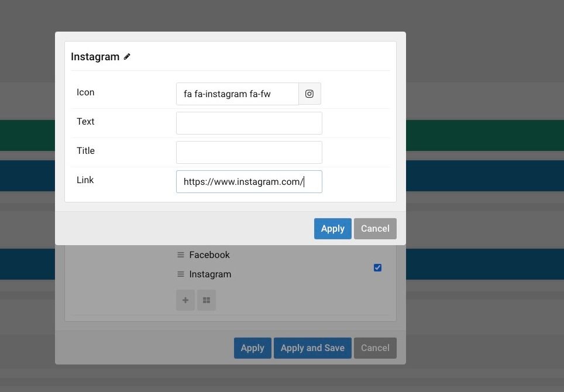Click the drag handle next to Instagram
The width and height of the screenshot is (564, 392).
pos(181,274)
